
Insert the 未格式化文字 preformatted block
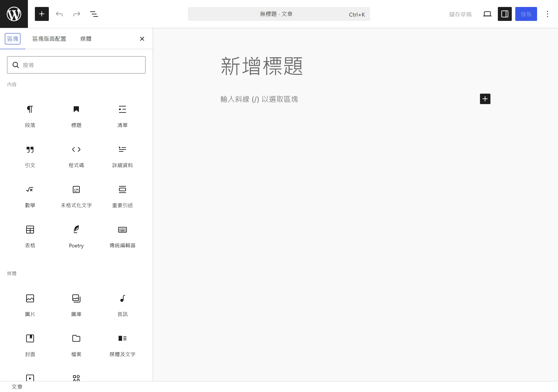pos(76,197)
